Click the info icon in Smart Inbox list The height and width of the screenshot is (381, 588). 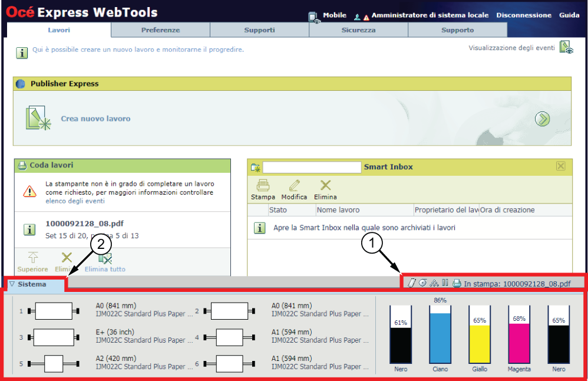[259, 228]
